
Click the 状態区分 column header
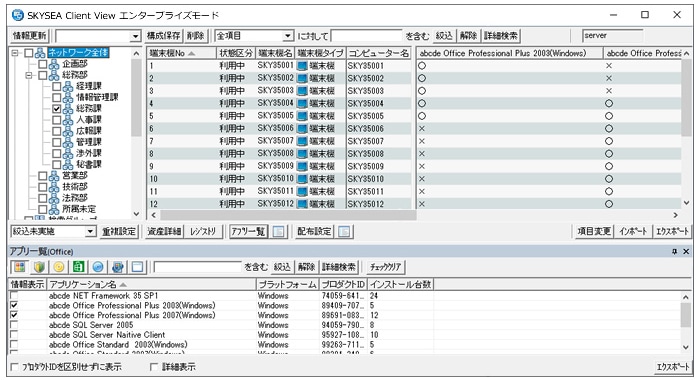(236, 53)
